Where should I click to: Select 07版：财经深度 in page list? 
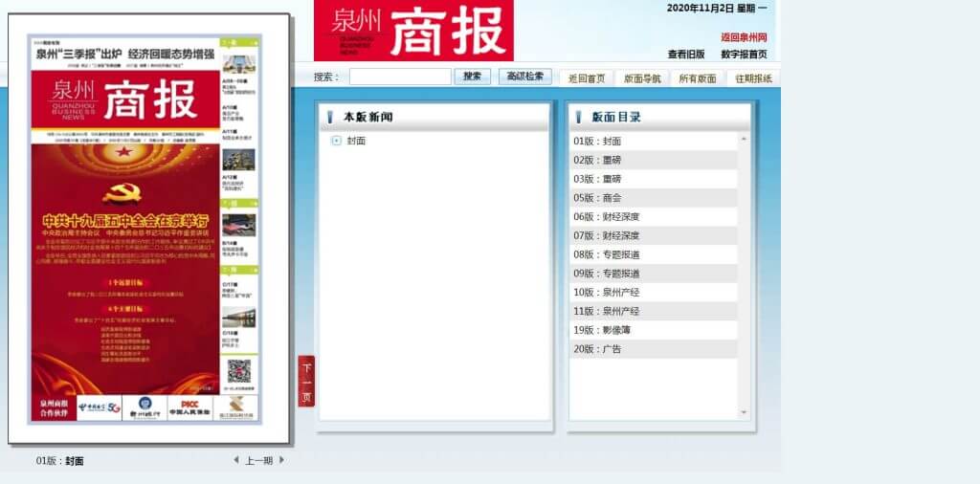click(654, 235)
